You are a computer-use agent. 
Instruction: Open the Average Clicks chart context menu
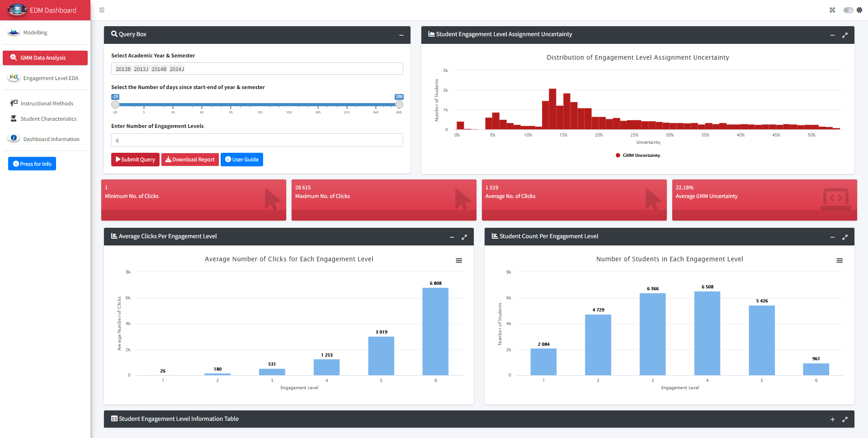459,260
